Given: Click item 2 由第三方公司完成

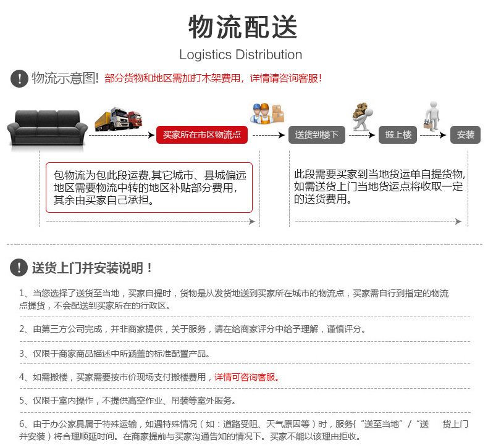Looking at the screenshot, I should click(x=192, y=329).
